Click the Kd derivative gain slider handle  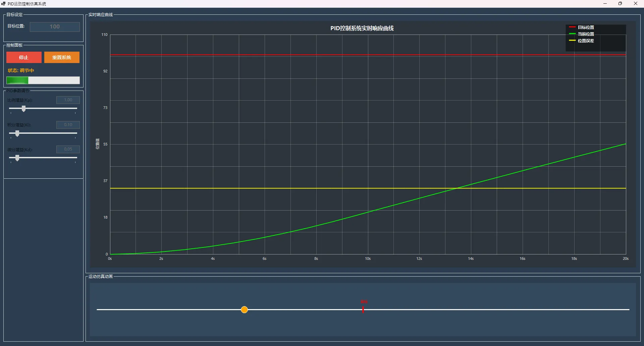17,158
